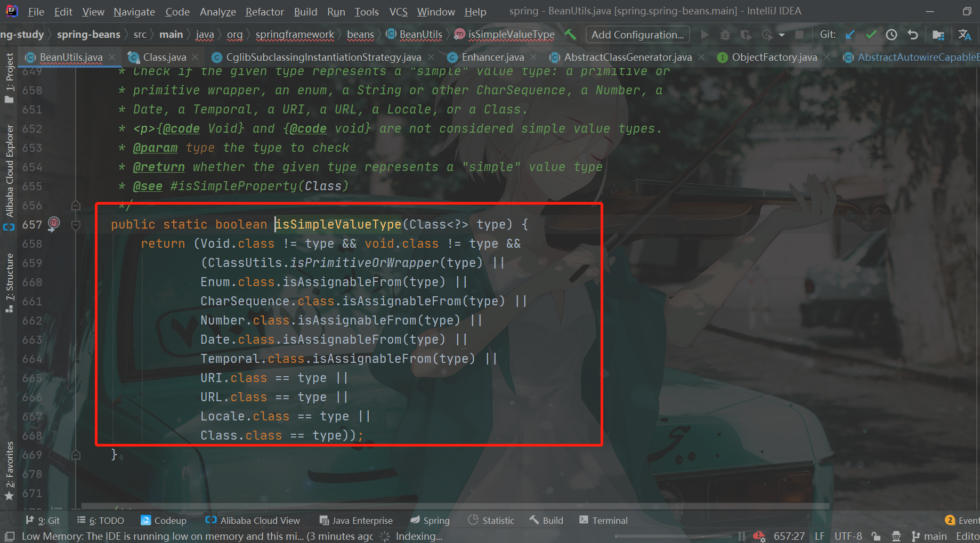Pause the indexing background task
Image resolution: width=980 pixels, height=543 pixels.
741,536
